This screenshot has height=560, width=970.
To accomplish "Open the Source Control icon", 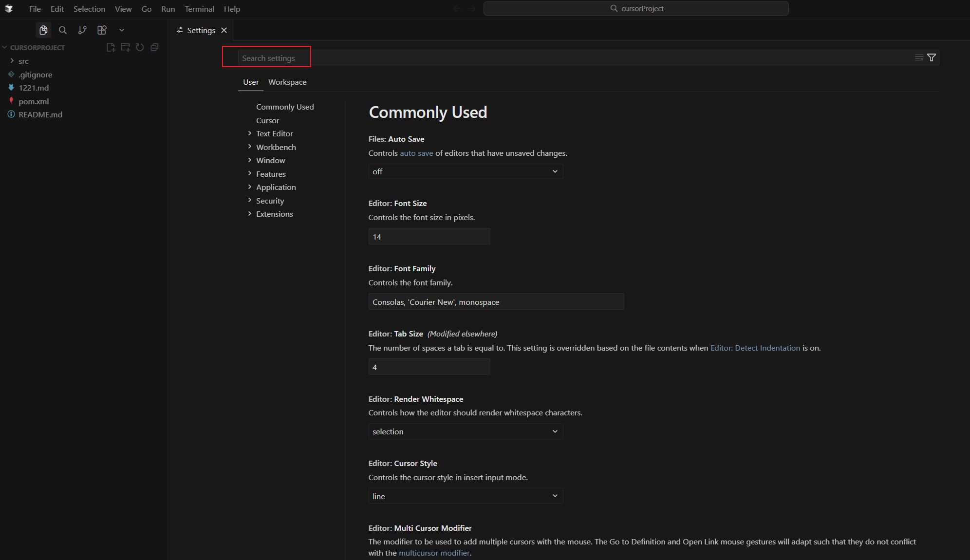I will 82,30.
